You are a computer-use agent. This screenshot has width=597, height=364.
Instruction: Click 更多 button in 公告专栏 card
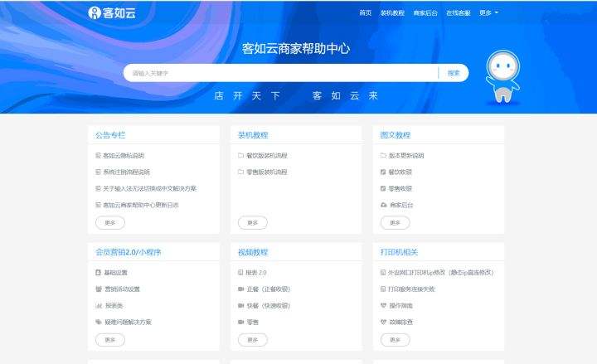click(110, 223)
